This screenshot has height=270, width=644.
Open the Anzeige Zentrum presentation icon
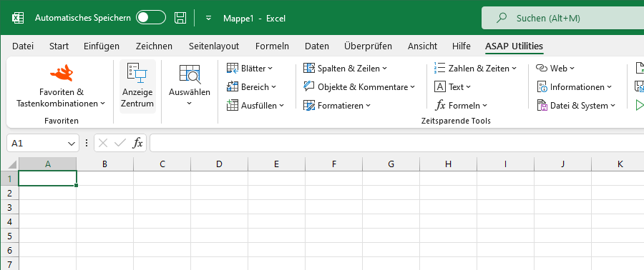click(137, 74)
